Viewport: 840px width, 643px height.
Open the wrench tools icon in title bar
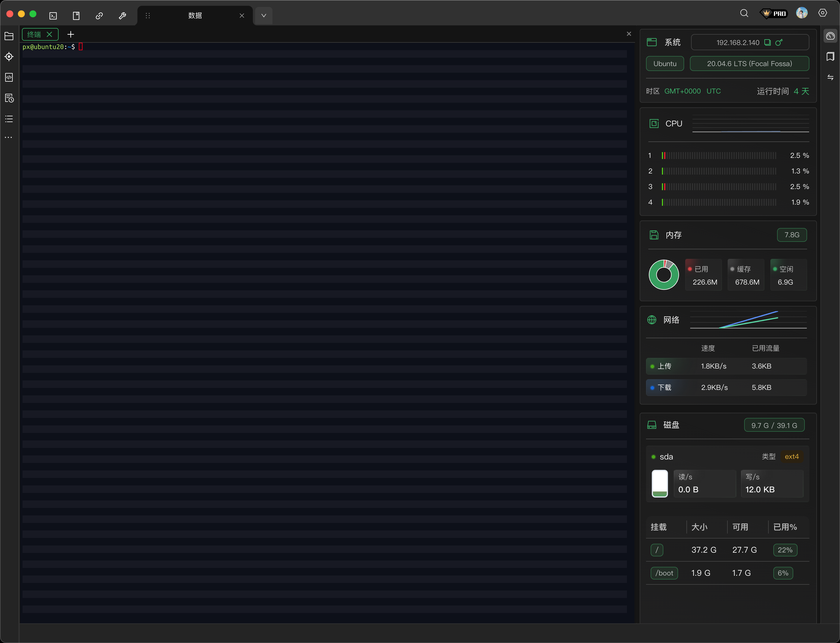[x=122, y=16]
